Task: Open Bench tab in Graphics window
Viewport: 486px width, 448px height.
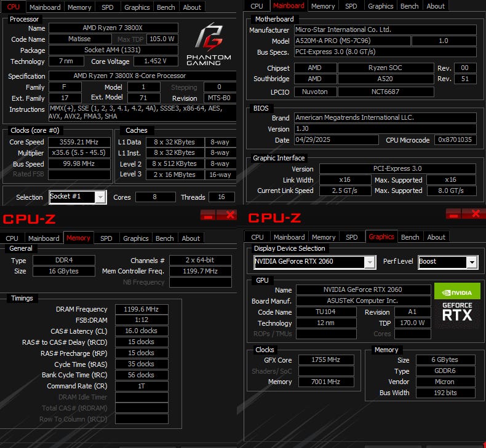Action: point(410,237)
